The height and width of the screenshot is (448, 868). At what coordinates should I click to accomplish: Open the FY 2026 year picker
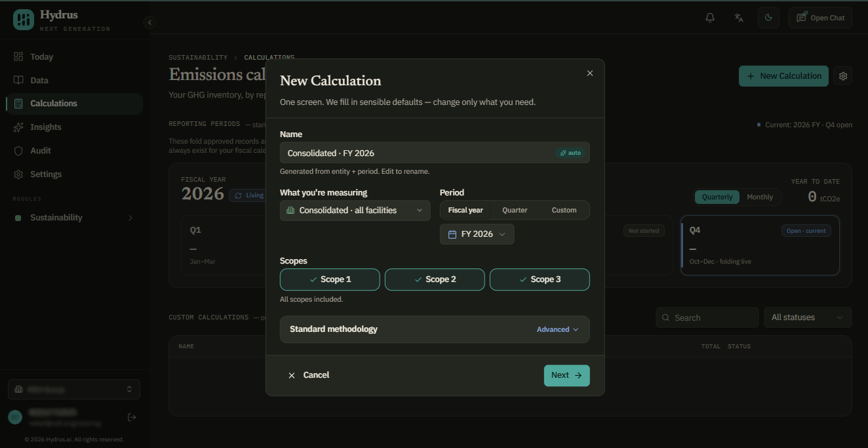pyautogui.click(x=477, y=234)
